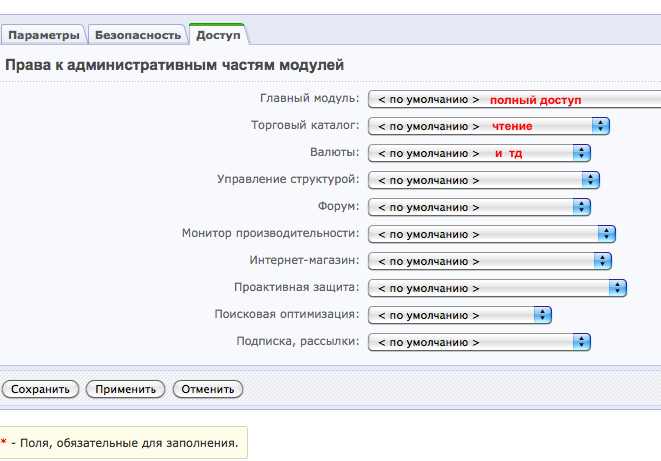The height and width of the screenshot is (461, 661).
Task: Select the Доступ tab
Action: [x=218, y=35]
